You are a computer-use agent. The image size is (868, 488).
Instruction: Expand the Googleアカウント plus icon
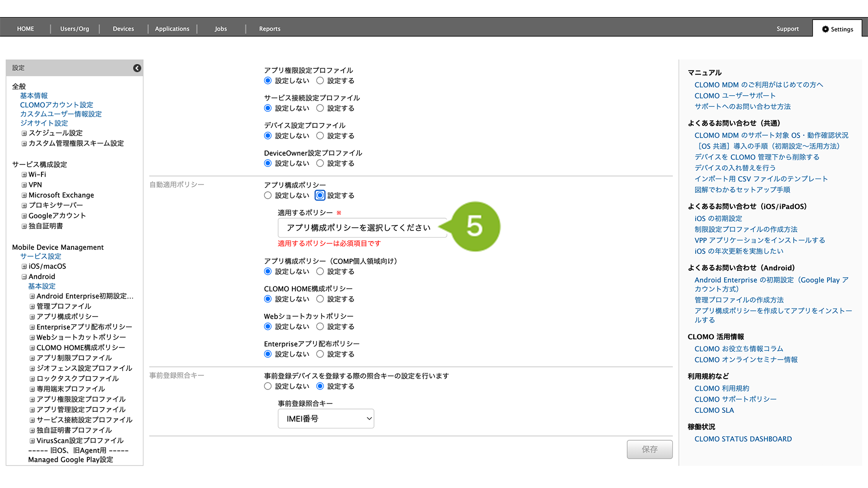tap(24, 216)
